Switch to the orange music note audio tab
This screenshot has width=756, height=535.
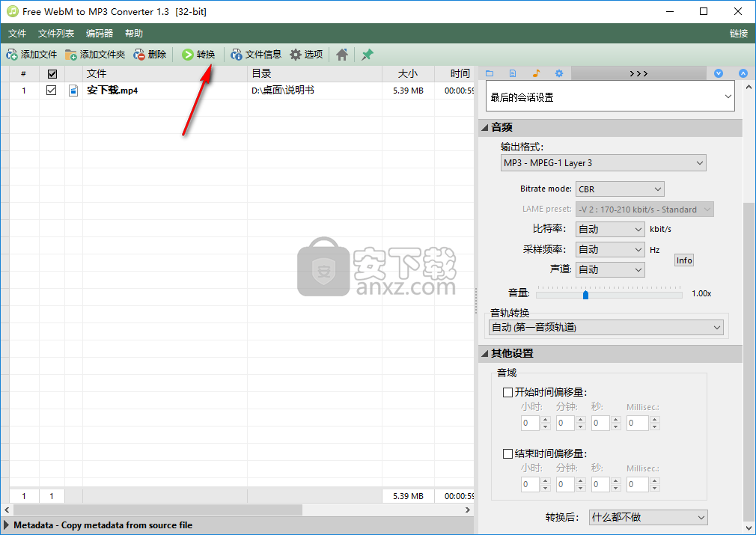[x=536, y=73]
